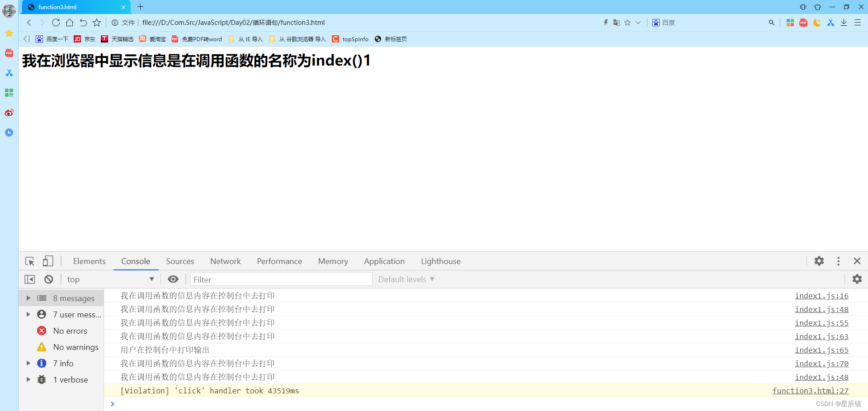Close the function3.html tab

pyautogui.click(x=123, y=7)
